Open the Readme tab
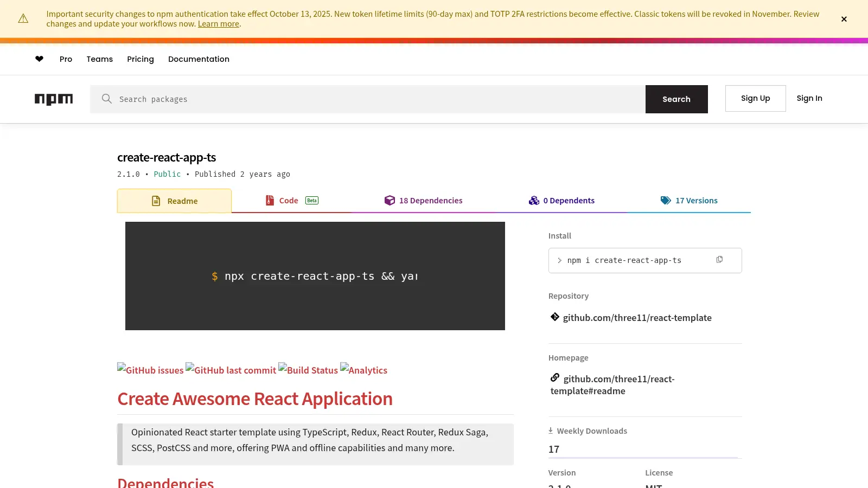 pyautogui.click(x=174, y=201)
